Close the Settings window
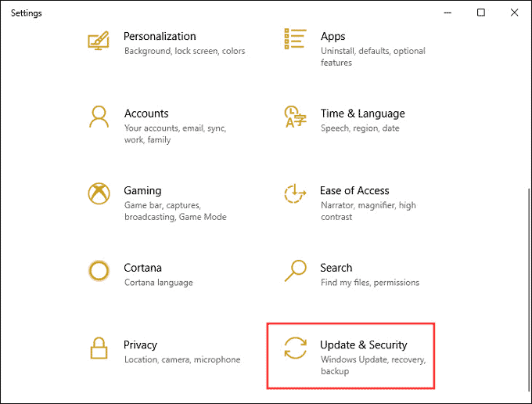Screen dimensions: 532x404 click(514, 13)
